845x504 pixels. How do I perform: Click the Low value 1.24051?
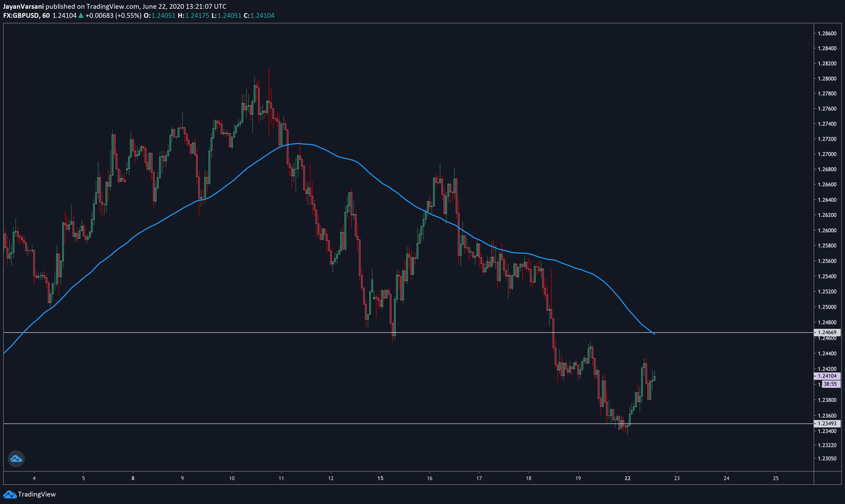click(x=229, y=16)
